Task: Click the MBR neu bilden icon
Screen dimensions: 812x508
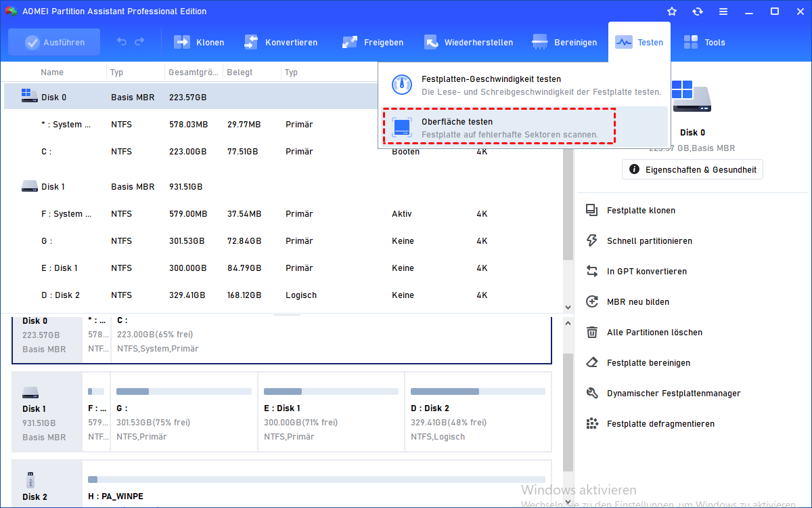Action: pos(592,302)
